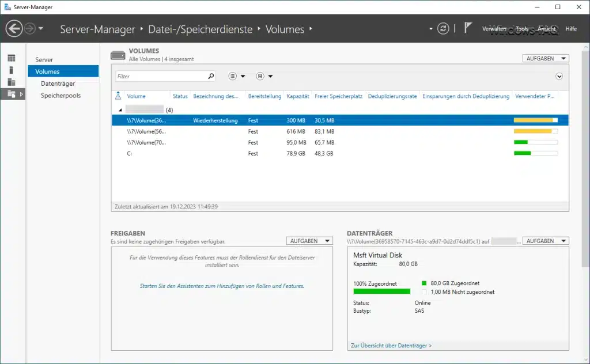Refresh Server Manager with the refresh icon
Image resolution: width=590 pixels, height=364 pixels.
(x=442, y=28)
